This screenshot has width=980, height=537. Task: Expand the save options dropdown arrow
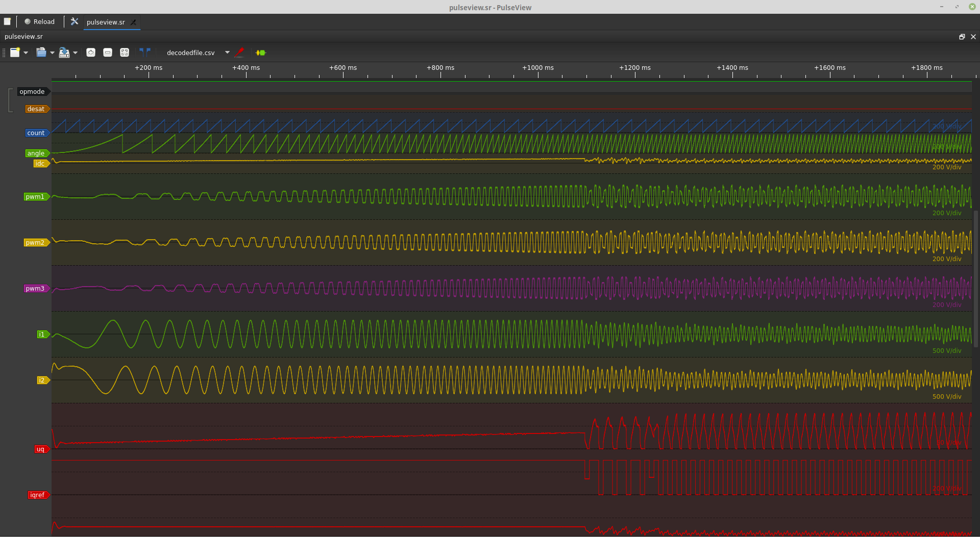tap(76, 53)
